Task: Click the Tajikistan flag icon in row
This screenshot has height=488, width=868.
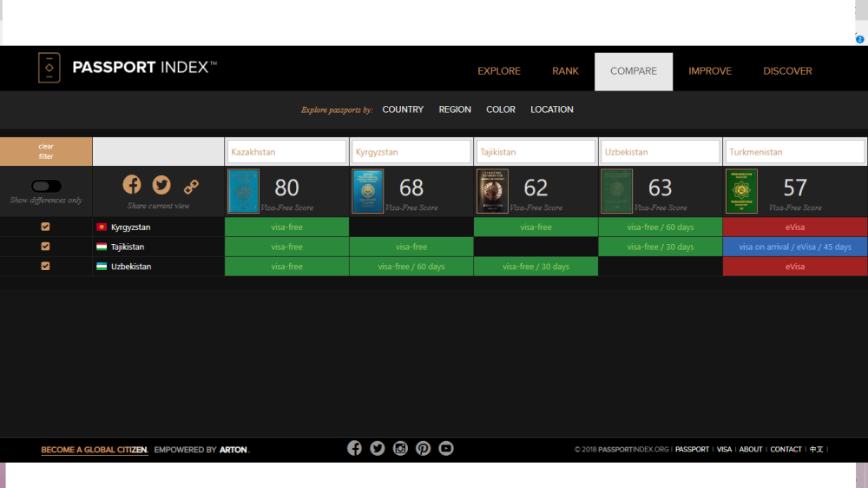Action: tap(102, 247)
